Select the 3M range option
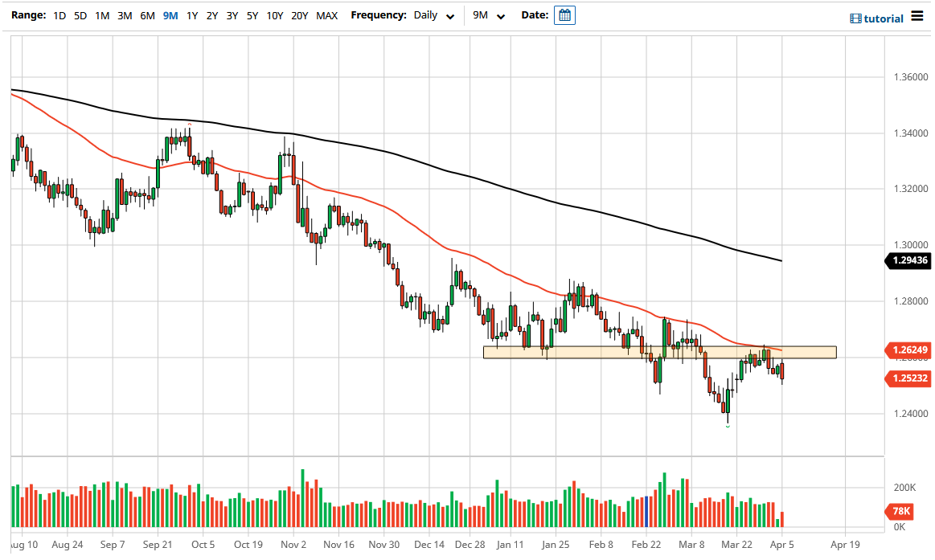 [125, 14]
